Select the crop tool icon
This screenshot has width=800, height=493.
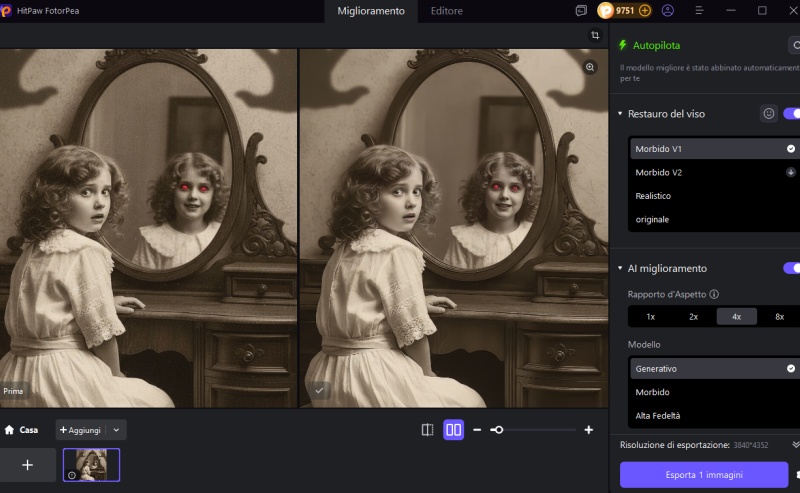click(x=595, y=35)
